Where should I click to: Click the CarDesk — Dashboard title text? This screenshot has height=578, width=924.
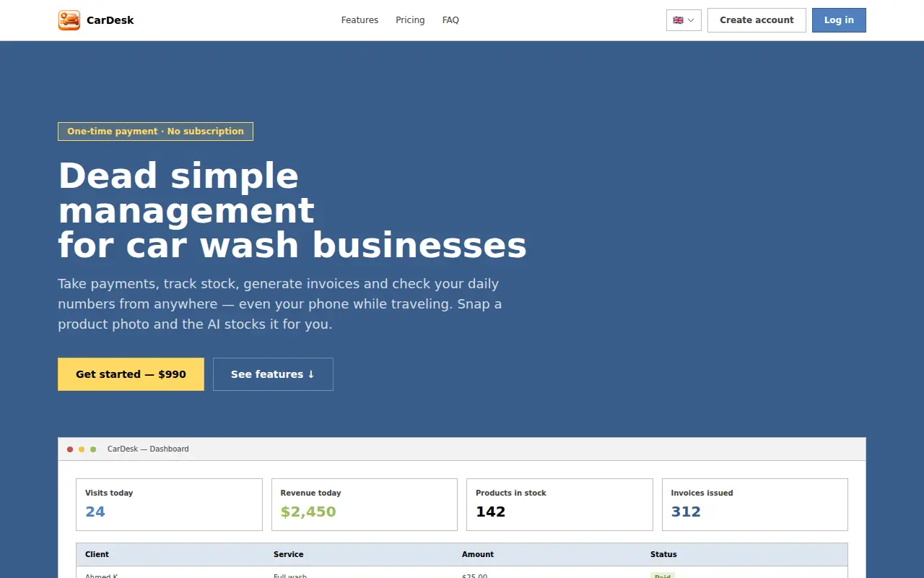(148, 449)
